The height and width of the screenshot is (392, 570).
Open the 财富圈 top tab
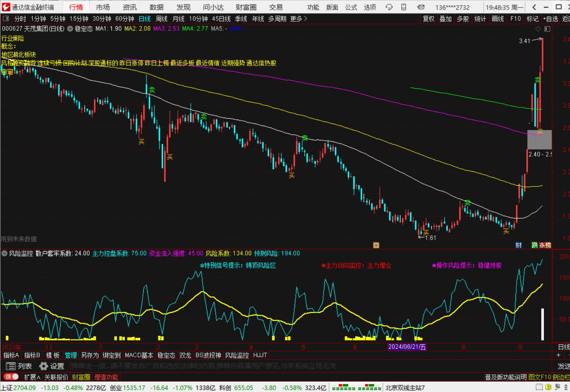pyautogui.click(x=246, y=7)
